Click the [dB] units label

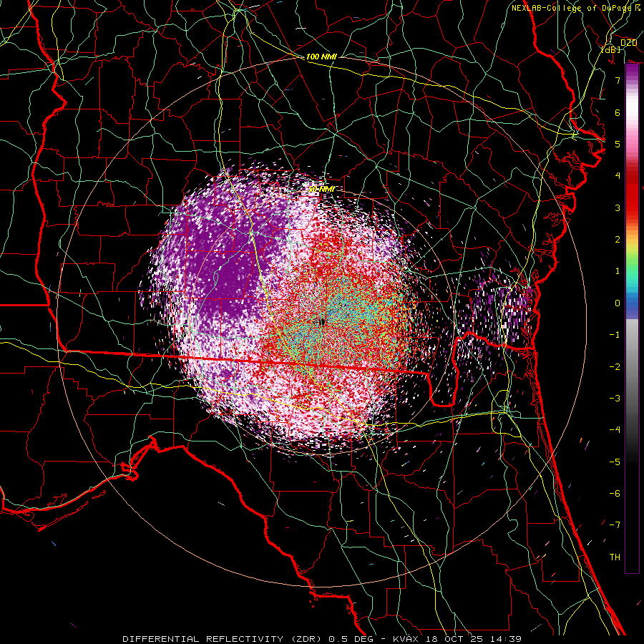(611, 49)
